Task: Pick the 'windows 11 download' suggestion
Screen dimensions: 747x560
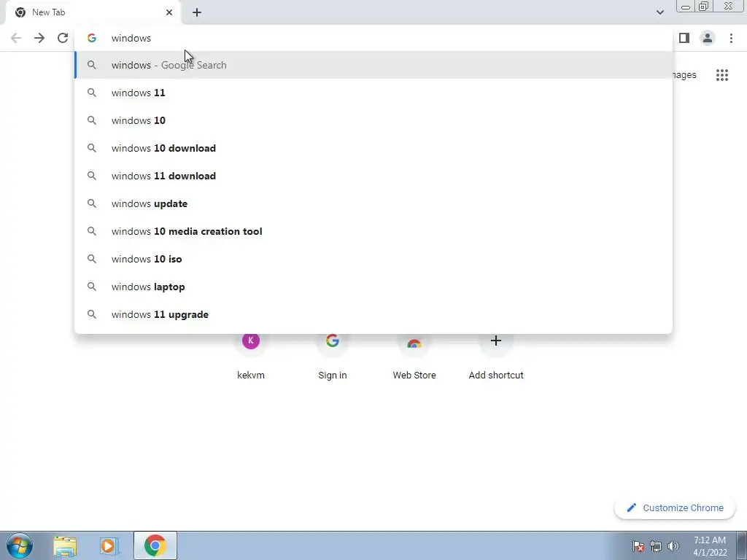Action: coord(373,176)
